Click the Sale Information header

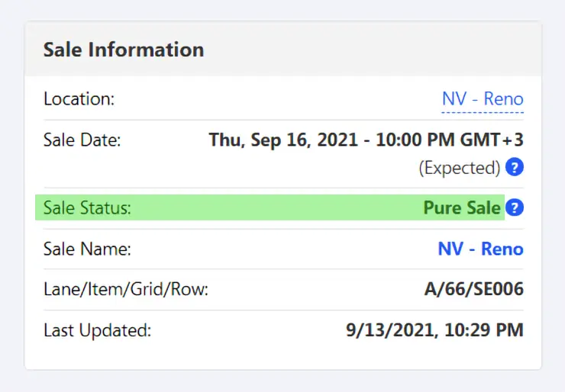coord(124,50)
